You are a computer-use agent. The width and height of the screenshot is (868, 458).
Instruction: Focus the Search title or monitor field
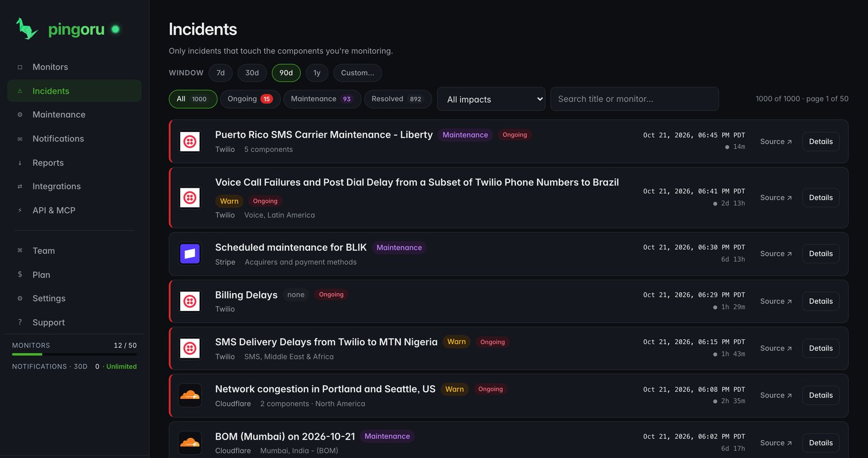(x=634, y=99)
